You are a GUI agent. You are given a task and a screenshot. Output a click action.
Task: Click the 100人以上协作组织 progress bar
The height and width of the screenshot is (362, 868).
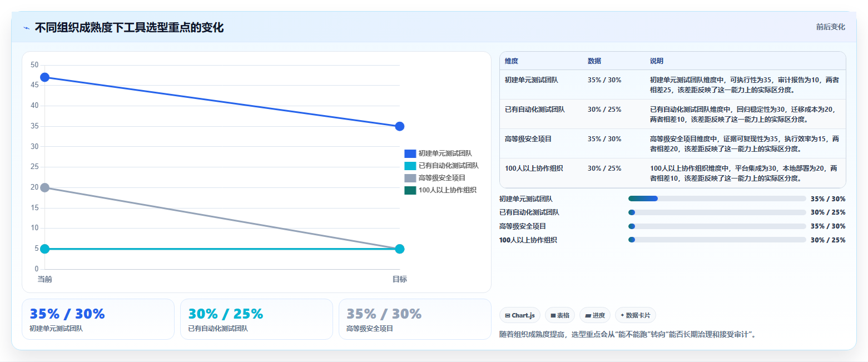tap(717, 240)
